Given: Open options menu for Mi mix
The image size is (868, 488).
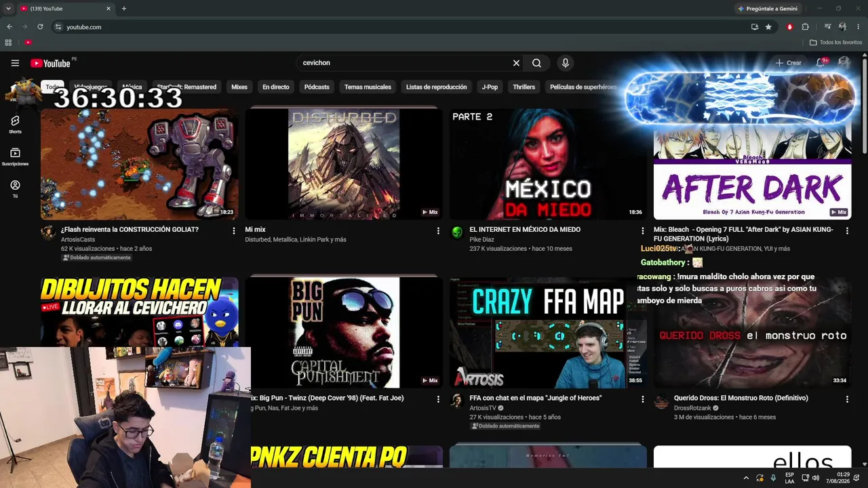Looking at the screenshot, I should [438, 231].
